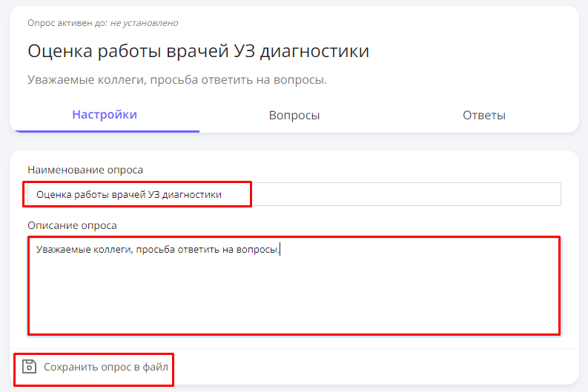Place cursor after "вопросы." in description box
588x392 pixels.
280,250
